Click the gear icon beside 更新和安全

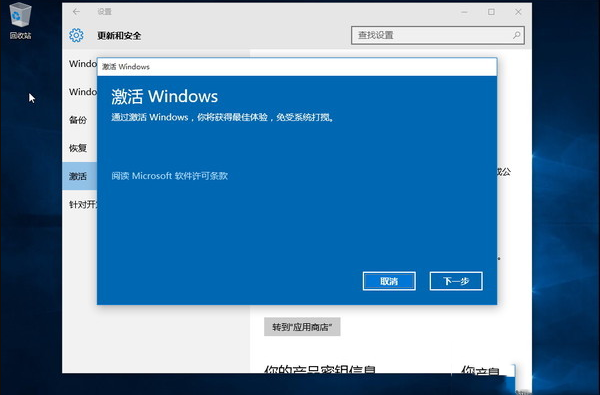click(76, 35)
